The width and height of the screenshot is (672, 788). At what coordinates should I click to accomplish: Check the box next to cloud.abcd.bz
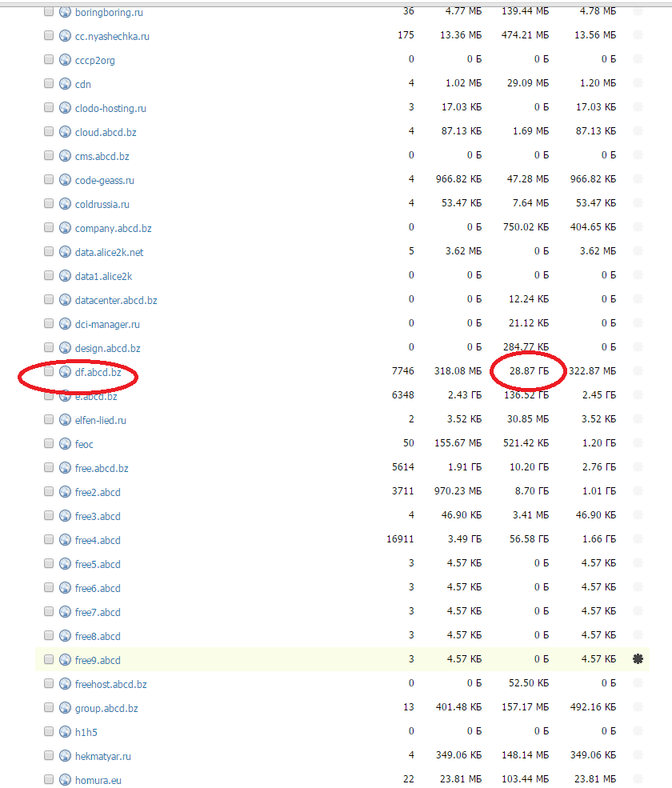(x=49, y=132)
